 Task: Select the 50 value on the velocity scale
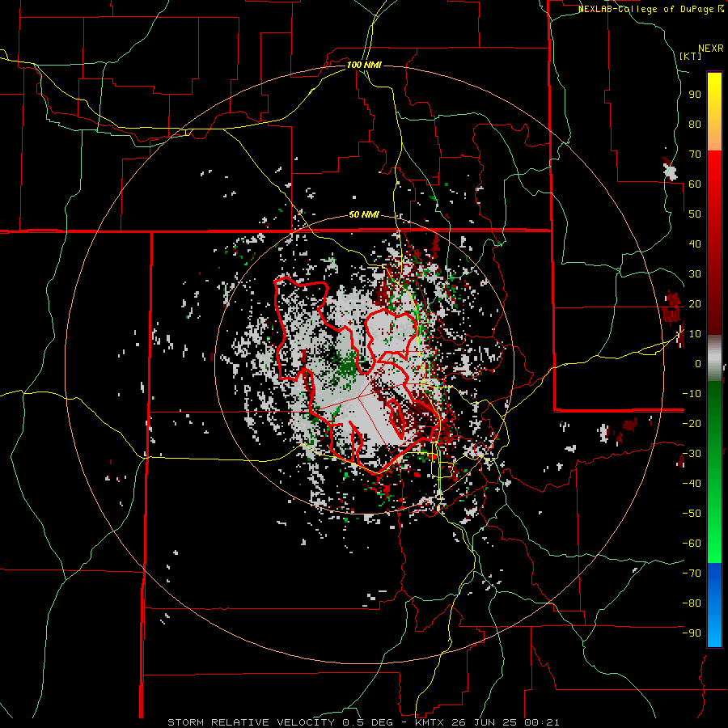pyautogui.click(x=695, y=214)
